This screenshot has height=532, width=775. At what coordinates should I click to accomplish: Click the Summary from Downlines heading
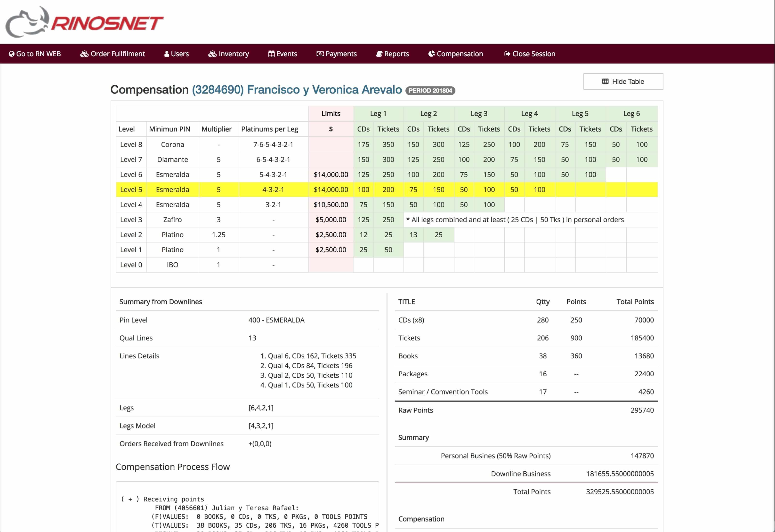tap(161, 301)
